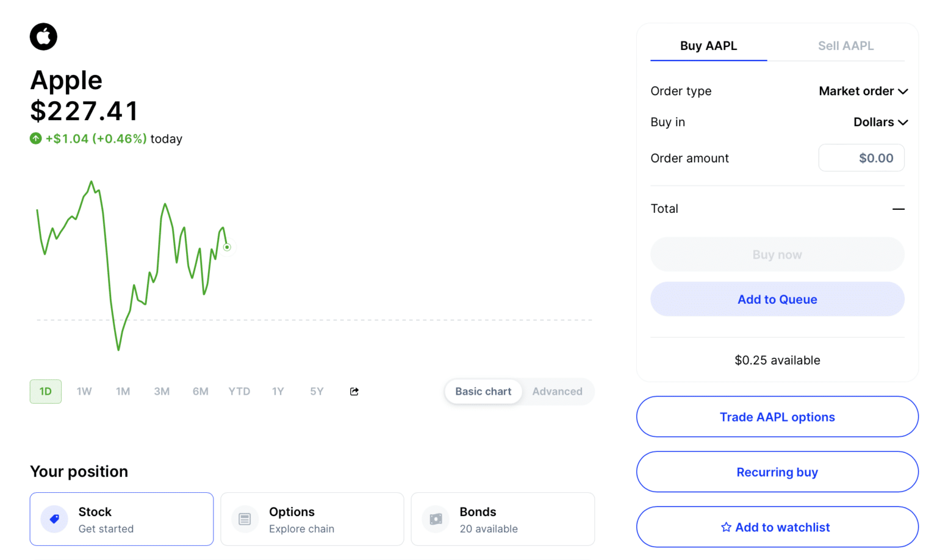
Task: Collapse the Total section with the minus icon
Action: (x=899, y=209)
